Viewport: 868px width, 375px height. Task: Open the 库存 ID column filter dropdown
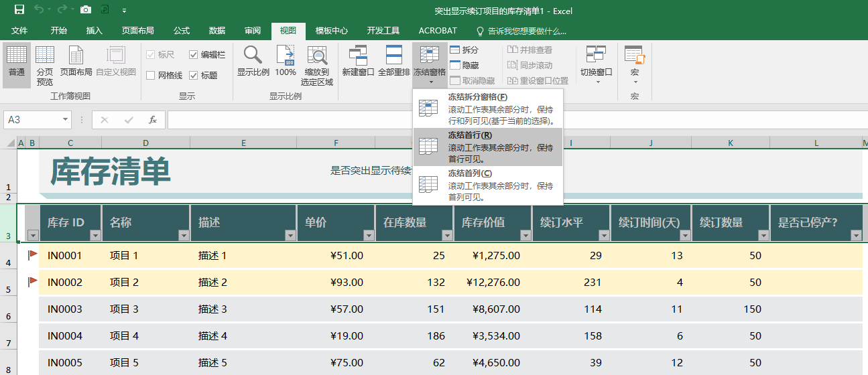point(95,235)
